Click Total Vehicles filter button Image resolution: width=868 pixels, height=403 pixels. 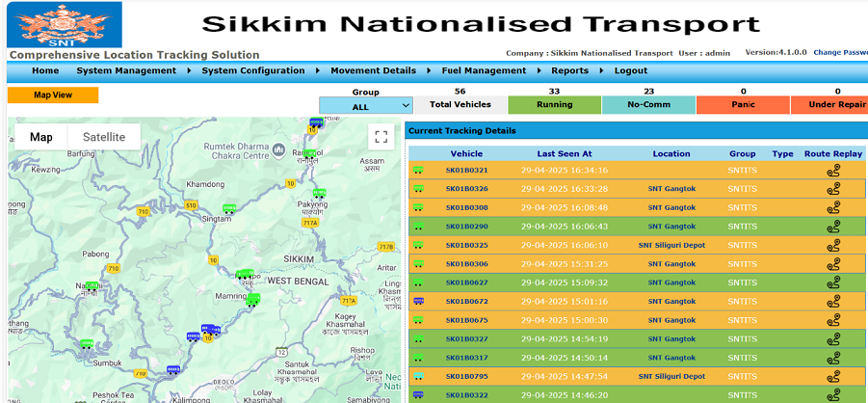coord(460,105)
